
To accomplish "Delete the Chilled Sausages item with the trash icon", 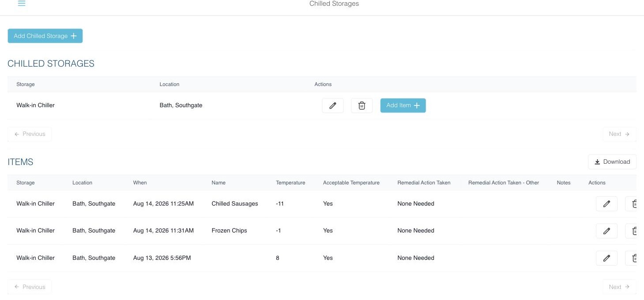I will tap(632, 204).
